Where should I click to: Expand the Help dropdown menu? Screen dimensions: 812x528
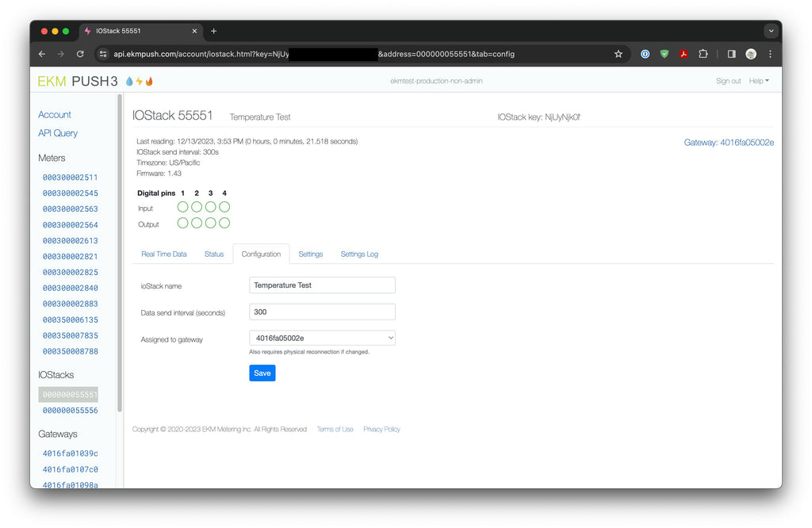click(x=759, y=81)
